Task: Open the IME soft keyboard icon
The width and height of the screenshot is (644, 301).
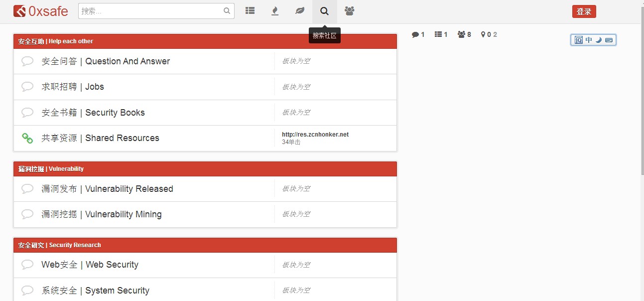Action: [x=609, y=40]
